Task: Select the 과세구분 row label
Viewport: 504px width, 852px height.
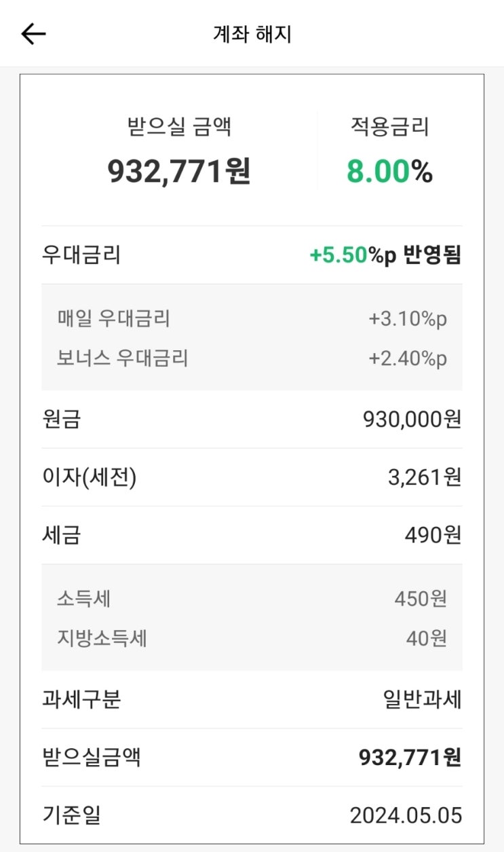Action: click(x=81, y=699)
